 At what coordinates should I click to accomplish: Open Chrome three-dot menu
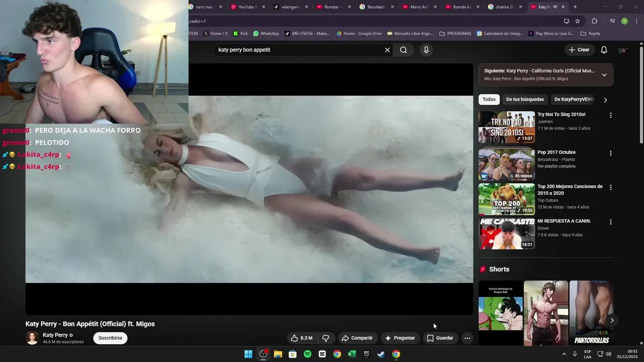(636, 21)
